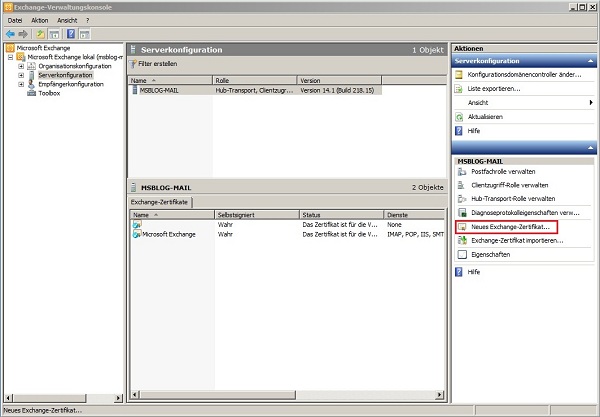Viewport: 600px width, 417px height.
Task: Click tree pane scroll right arrow
Action: pyautogui.click(x=118, y=398)
